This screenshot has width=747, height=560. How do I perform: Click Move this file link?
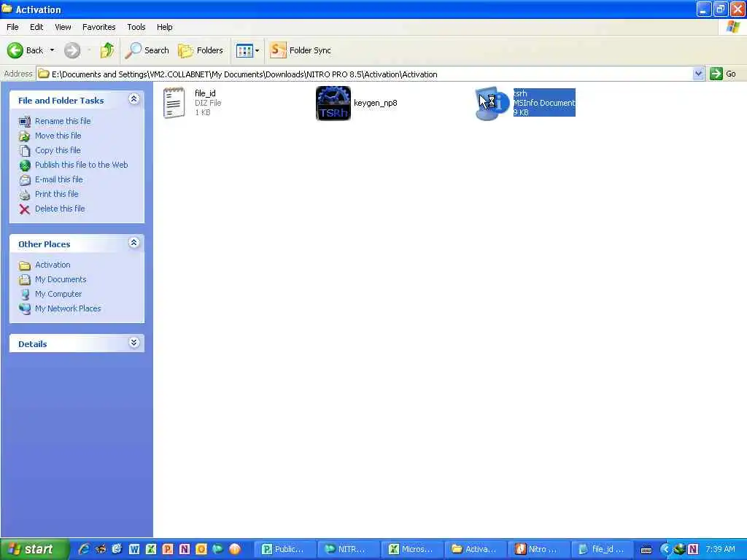click(58, 136)
